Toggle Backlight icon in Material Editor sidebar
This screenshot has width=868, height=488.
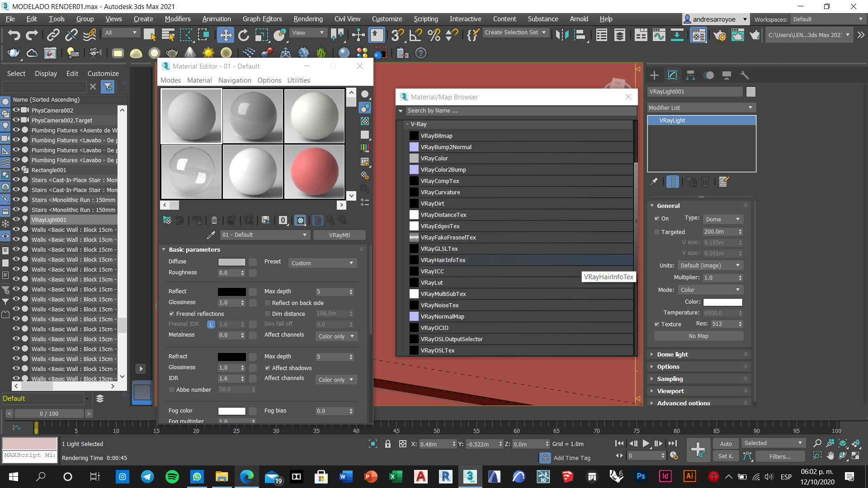(x=364, y=108)
